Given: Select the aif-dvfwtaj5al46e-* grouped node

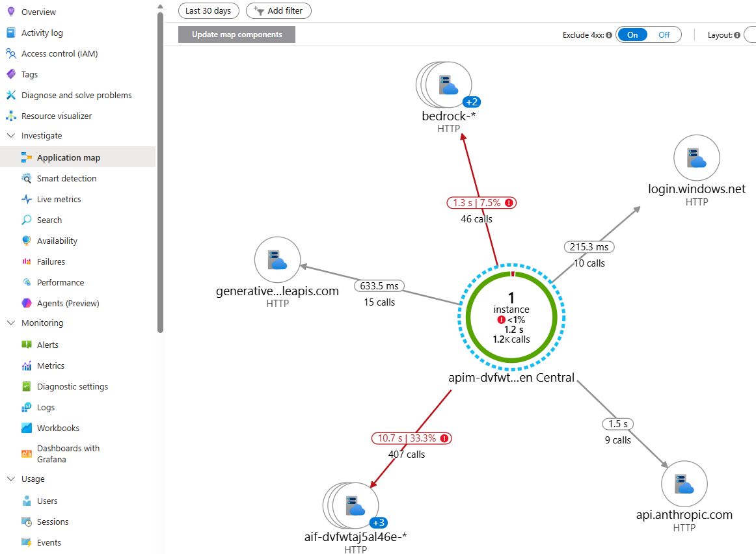Looking at the screenshot, I should pos(351,506).
